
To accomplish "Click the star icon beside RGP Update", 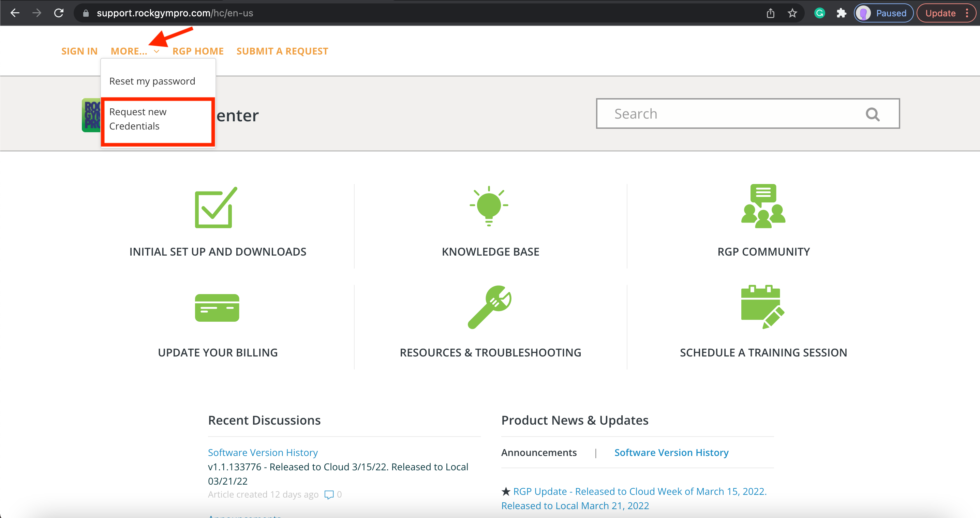I will click(x=506, y=491).
